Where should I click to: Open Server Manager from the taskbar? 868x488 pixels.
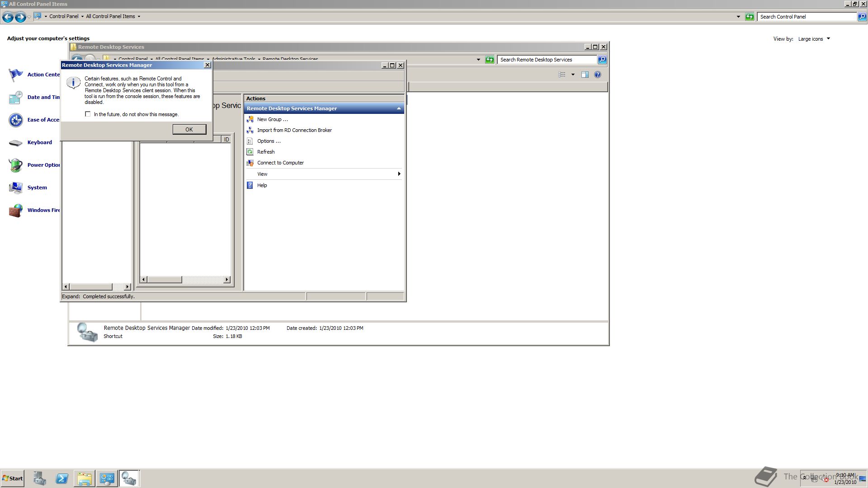tap(39, 479)
